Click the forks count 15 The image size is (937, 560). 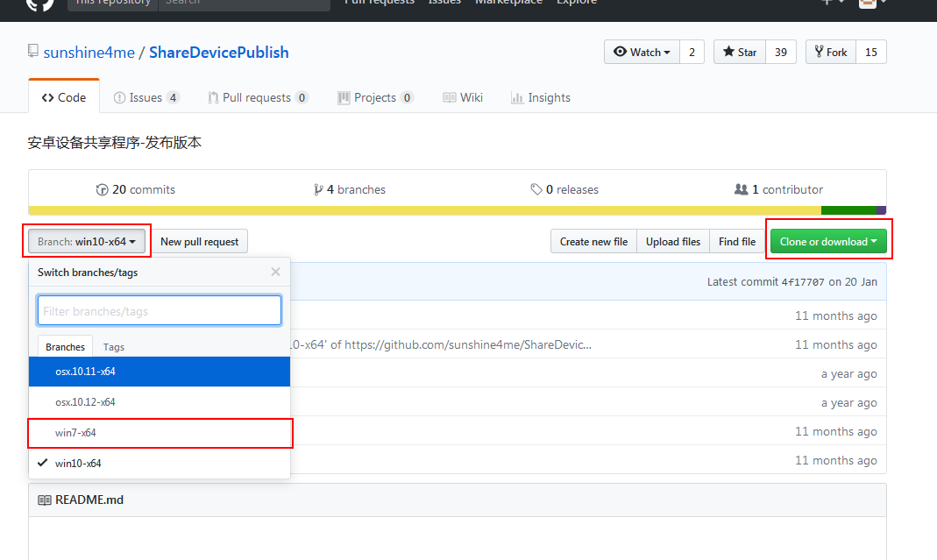point(871,52)
